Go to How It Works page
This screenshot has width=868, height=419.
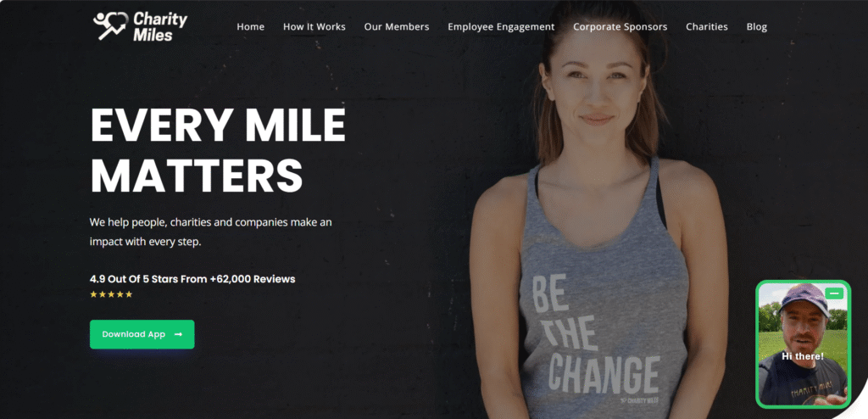[314, 26]
